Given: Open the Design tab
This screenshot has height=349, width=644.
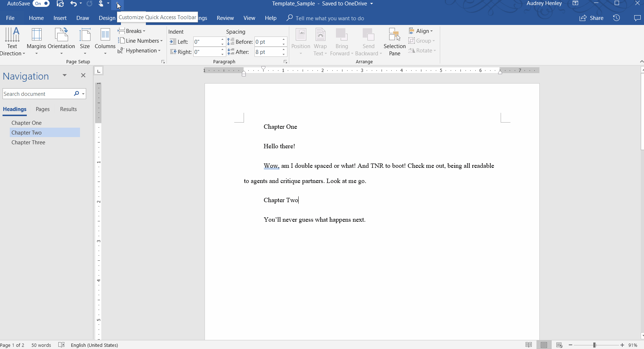Looking at the screenshot, I should click(x=107, y=18).
